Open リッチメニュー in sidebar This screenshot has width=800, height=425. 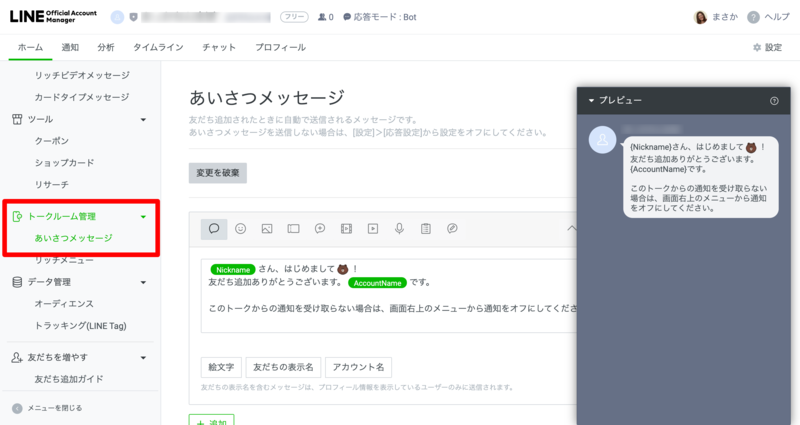pos(64,260)
